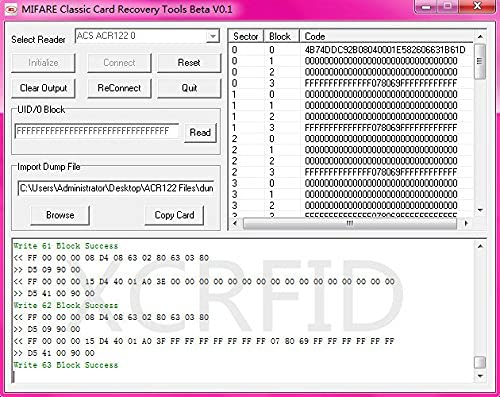The image size is (500, 397).
Task: Click the table's scroll right arrow
Action: 466,223
